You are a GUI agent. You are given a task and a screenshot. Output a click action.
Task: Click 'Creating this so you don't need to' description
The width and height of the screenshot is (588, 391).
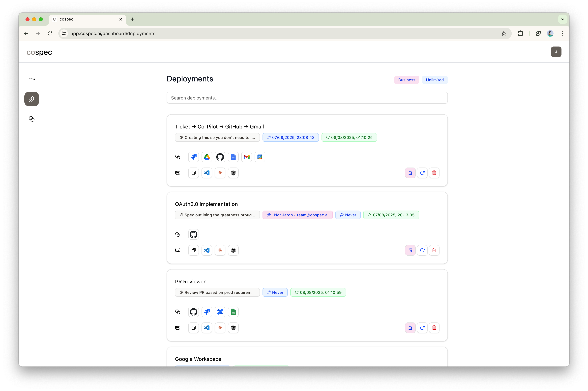pyautogui.click(x=217, y=137)
